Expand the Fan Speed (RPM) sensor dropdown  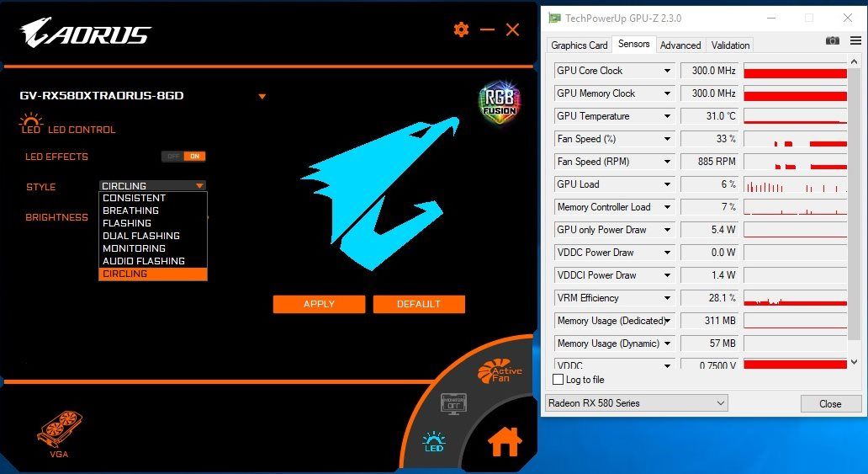click(667, 162)
